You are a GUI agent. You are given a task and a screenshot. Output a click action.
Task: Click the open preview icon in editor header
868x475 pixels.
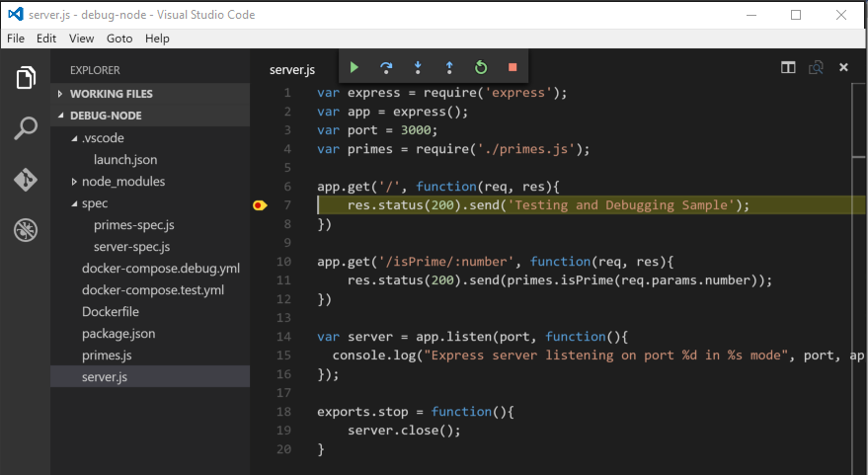(816, 67)
